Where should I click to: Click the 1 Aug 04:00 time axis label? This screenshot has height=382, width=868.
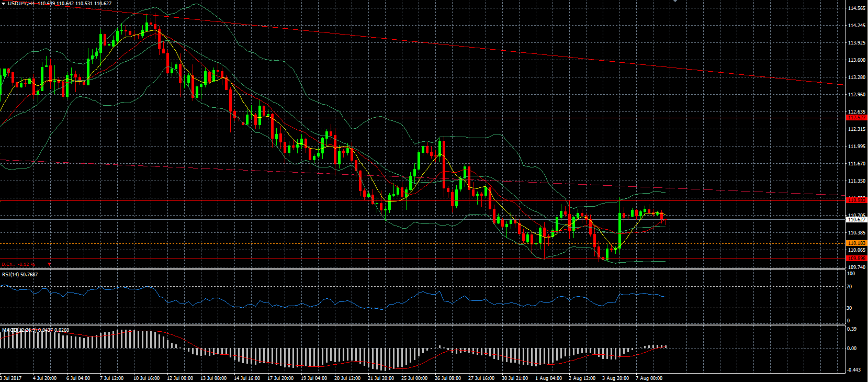pyautogui.click(x=548, y=378)
